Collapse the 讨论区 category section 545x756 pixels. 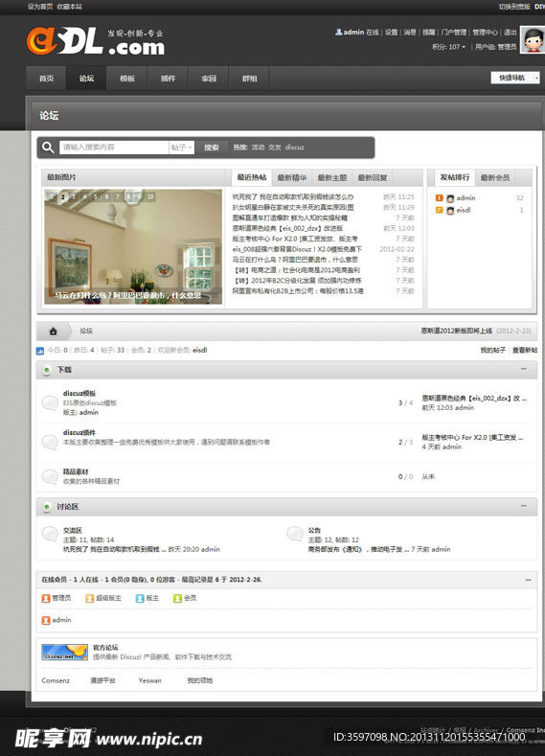pos(524,506)
